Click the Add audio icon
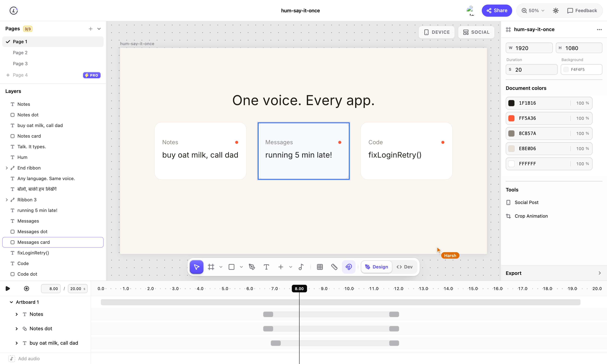Screen dimensions: 607x364 (x=12, y=359)
